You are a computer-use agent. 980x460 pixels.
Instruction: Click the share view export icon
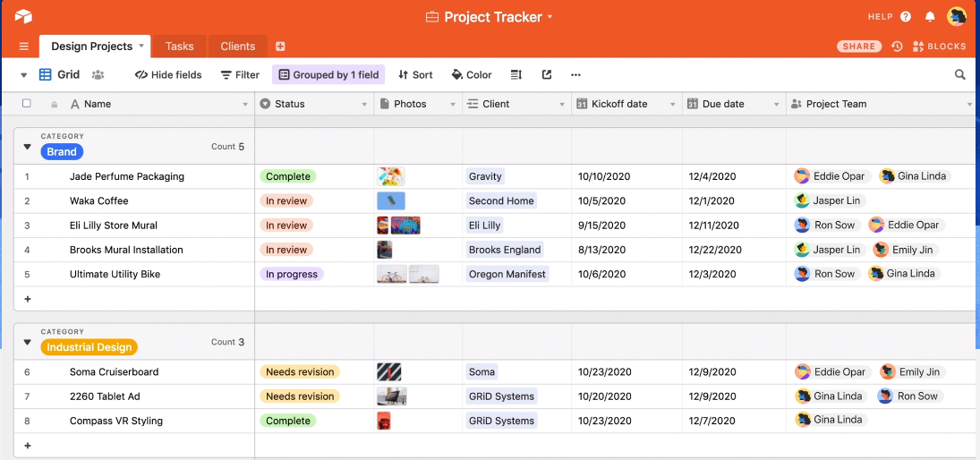tap(547, 75)
